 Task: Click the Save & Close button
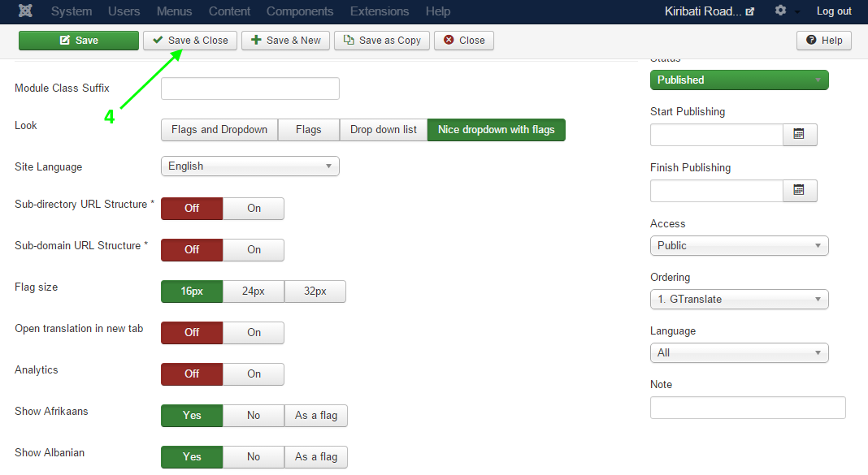[190, 41]
